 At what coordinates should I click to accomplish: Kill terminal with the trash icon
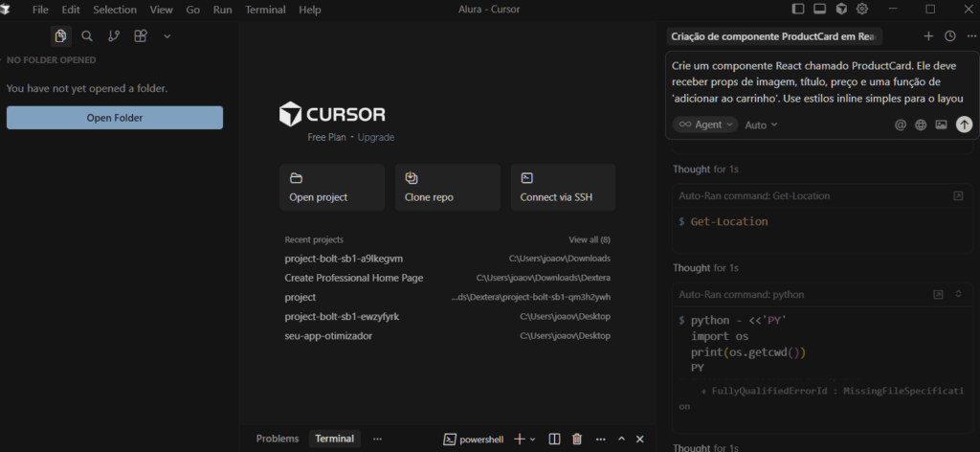coord(576,439)
